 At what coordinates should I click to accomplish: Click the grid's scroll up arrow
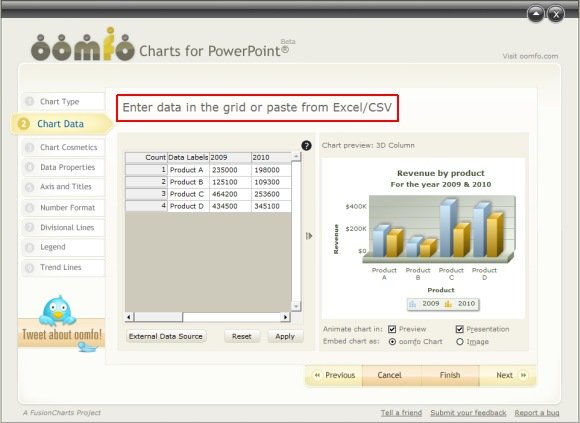point(296,157)
